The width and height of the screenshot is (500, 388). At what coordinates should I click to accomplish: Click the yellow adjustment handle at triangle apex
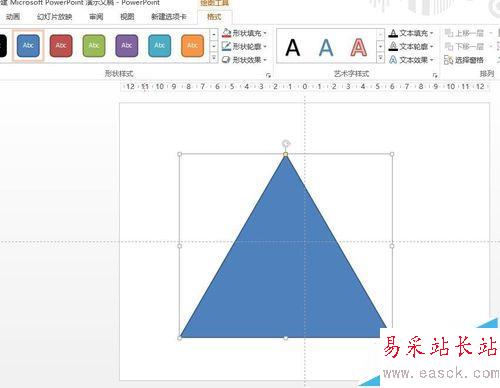click(286, 154)
